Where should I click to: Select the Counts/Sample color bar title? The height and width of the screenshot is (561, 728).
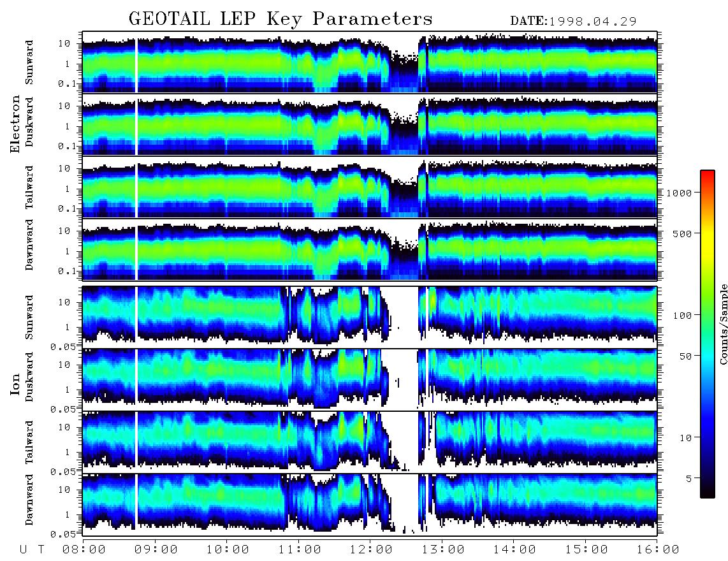[x=724, y=324]
